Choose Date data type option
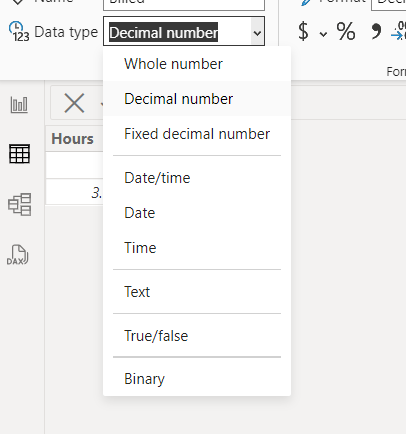Screen dimensions: 406x434 (197, 213)
